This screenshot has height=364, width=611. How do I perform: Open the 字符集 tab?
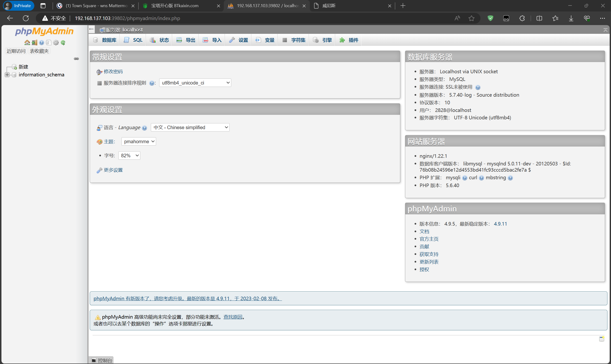294,40
